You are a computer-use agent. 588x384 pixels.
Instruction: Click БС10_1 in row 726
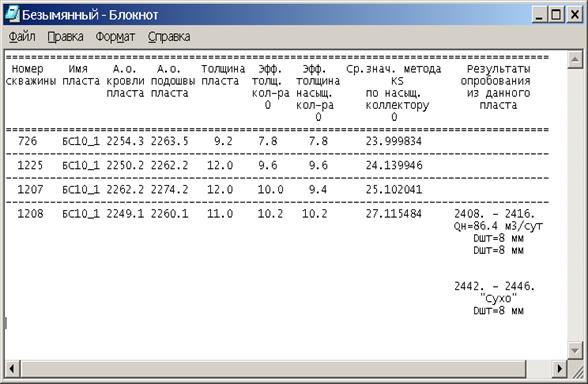(81, 141)
